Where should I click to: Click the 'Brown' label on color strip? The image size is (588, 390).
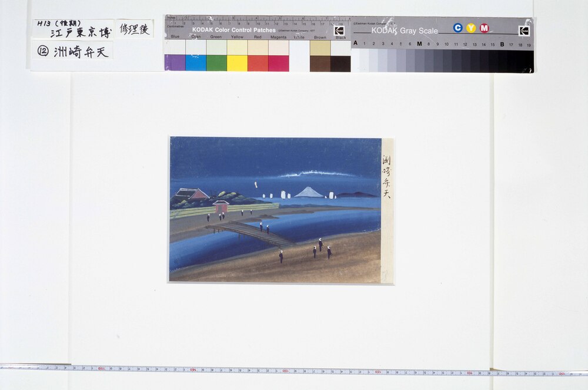[320, 38]
